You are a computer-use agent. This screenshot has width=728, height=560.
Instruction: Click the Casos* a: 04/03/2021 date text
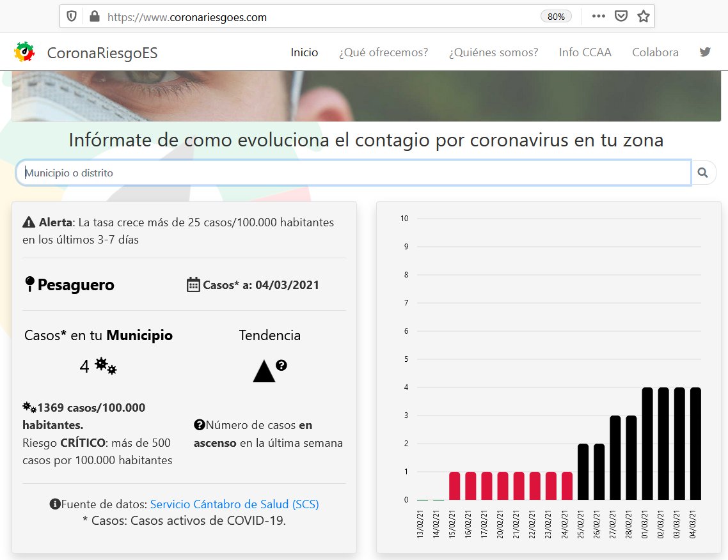[x=261, y=285]
